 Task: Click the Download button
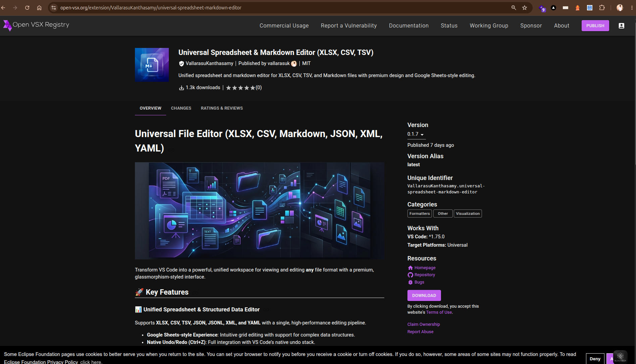[x=424, y=296]
